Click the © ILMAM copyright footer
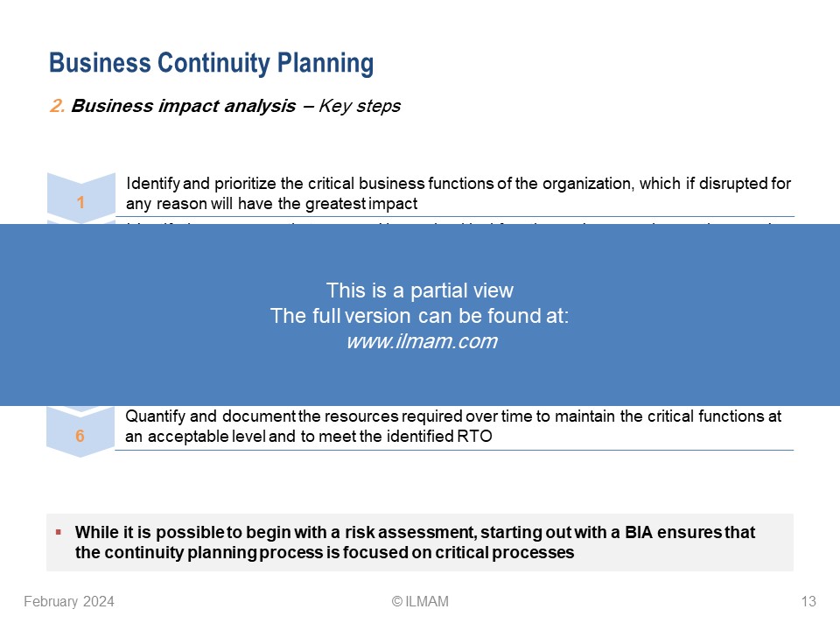This screenshot has width=840, height=630. (420, 602)
